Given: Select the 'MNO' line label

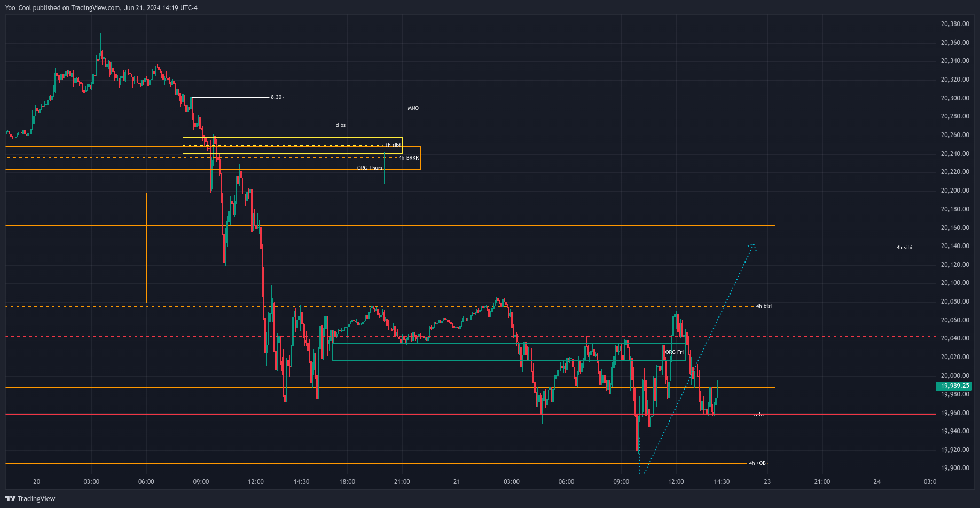Looking at the screenshot, I should [413, 108].
